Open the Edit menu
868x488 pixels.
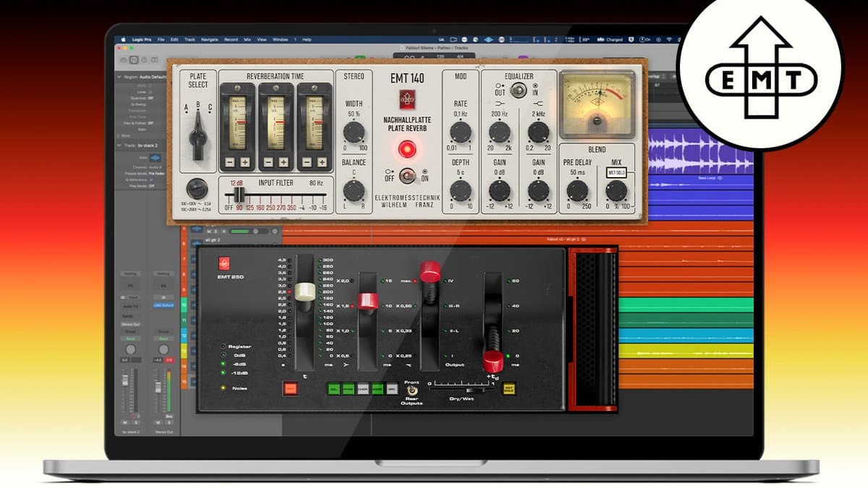click(174, 38)
